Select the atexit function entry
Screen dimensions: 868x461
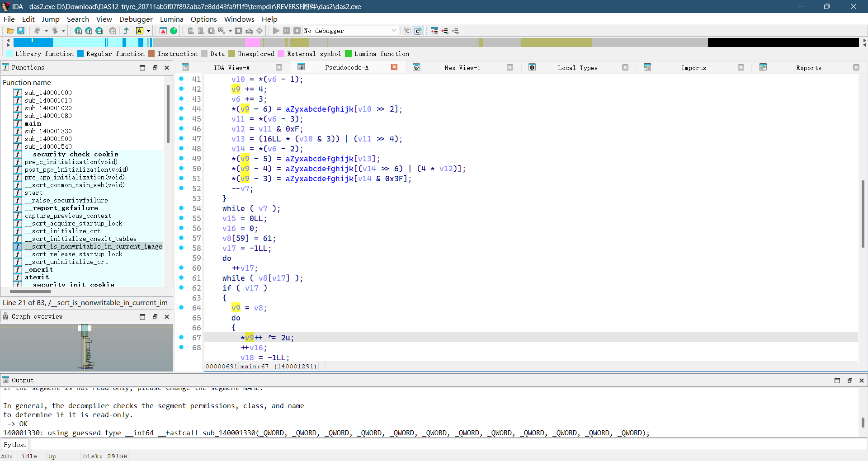pyautogui.click(x=37, y=277)
